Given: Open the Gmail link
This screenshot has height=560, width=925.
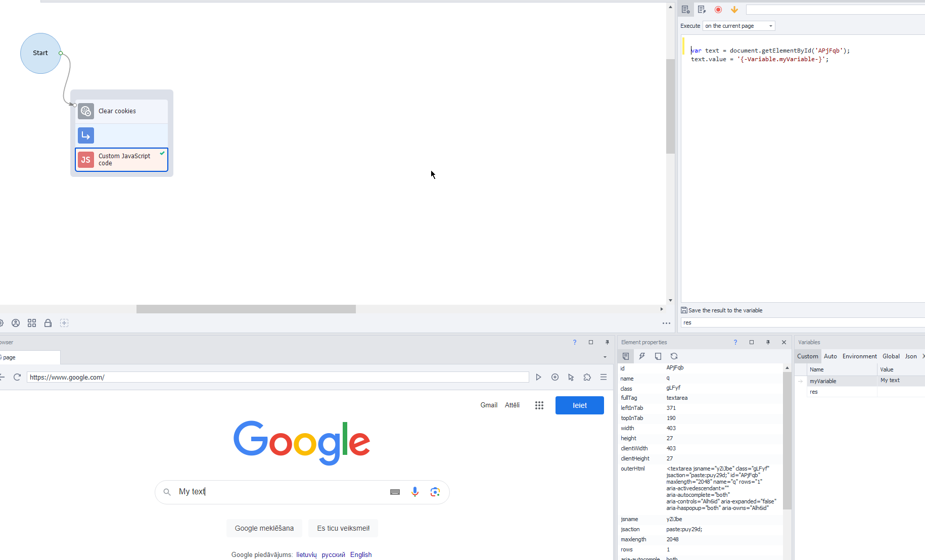Looking at the screenshot, I should pos(489,405).
